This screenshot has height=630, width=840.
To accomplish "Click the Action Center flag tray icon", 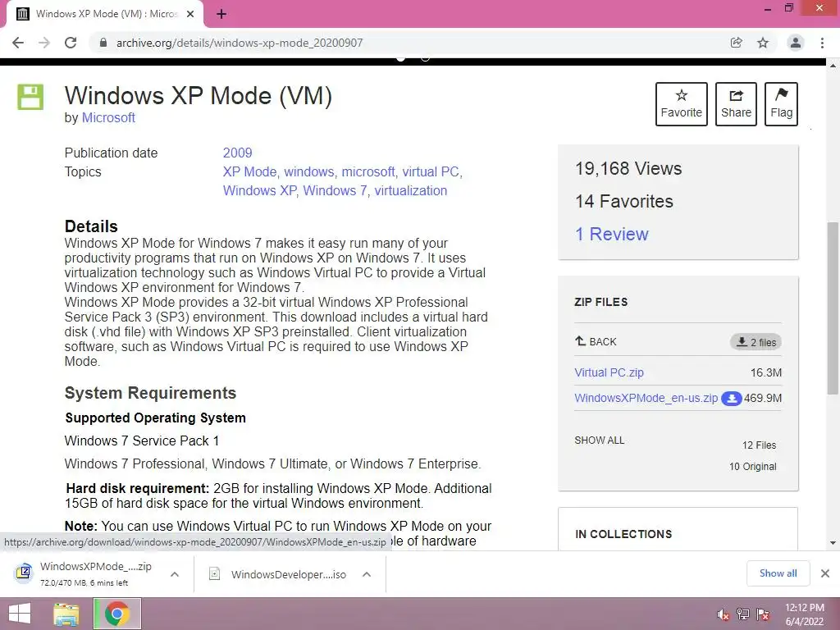I will [763, 614].
